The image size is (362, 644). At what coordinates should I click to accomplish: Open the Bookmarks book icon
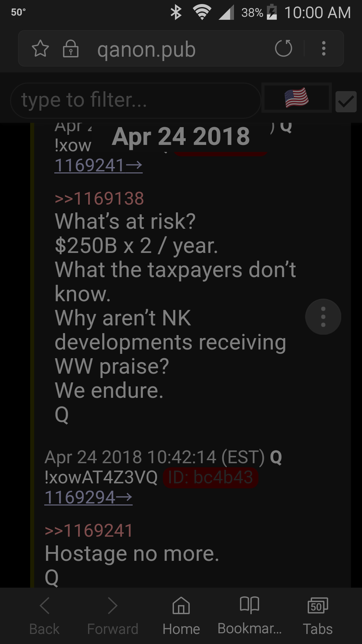pyautogui.click(x=250, y=616)
